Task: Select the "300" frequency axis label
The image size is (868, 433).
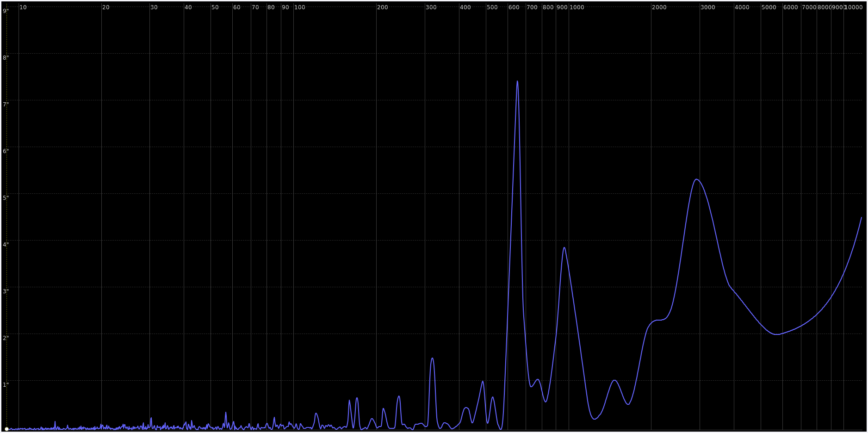Action: [x=431, y=7]
